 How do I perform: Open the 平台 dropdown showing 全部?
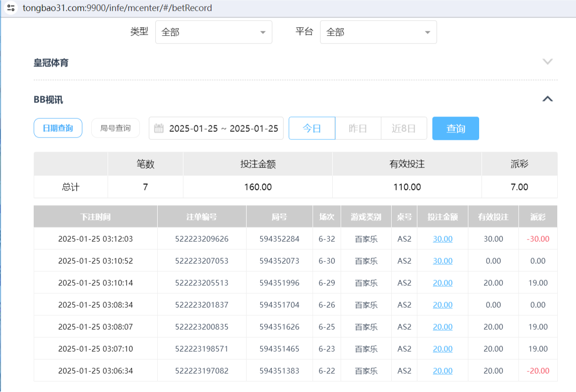coord(378,32)
